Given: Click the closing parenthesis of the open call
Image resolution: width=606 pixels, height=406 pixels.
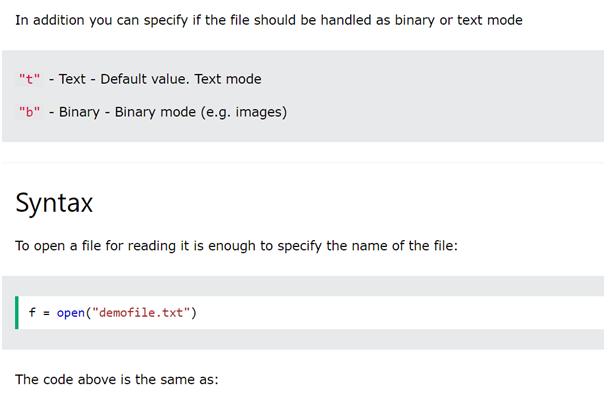Looking at the screenshot, I should tap(194, 313).
